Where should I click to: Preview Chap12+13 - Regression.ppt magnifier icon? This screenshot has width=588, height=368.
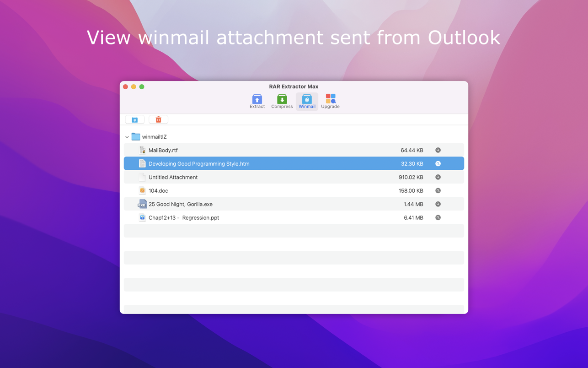point(438,218)
